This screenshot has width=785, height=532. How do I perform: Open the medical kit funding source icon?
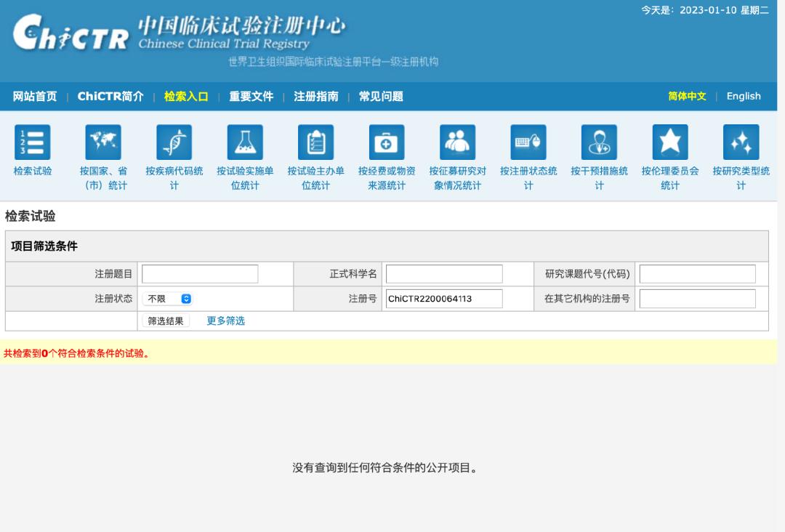(387, 142)
